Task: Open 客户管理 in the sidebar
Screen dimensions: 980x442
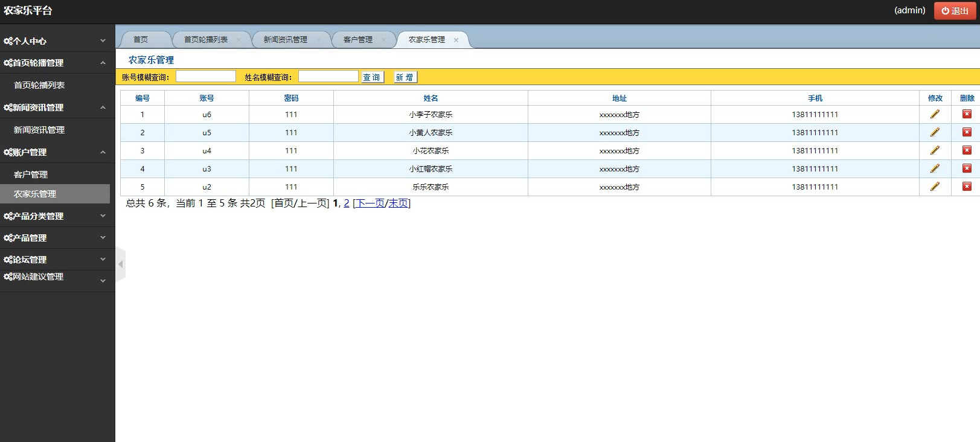Action: pyautogui.click(x=31, y=175)
